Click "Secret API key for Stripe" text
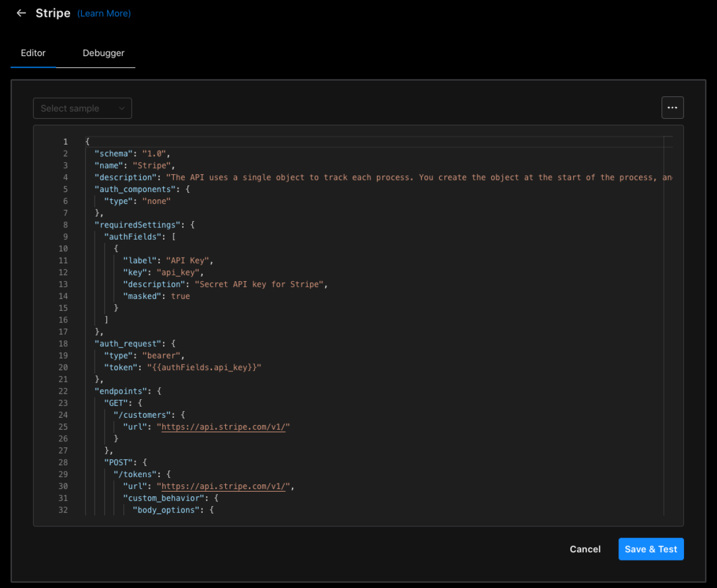Image resolution: width=717 pixels, height=588 pixels. click(259, 284)
